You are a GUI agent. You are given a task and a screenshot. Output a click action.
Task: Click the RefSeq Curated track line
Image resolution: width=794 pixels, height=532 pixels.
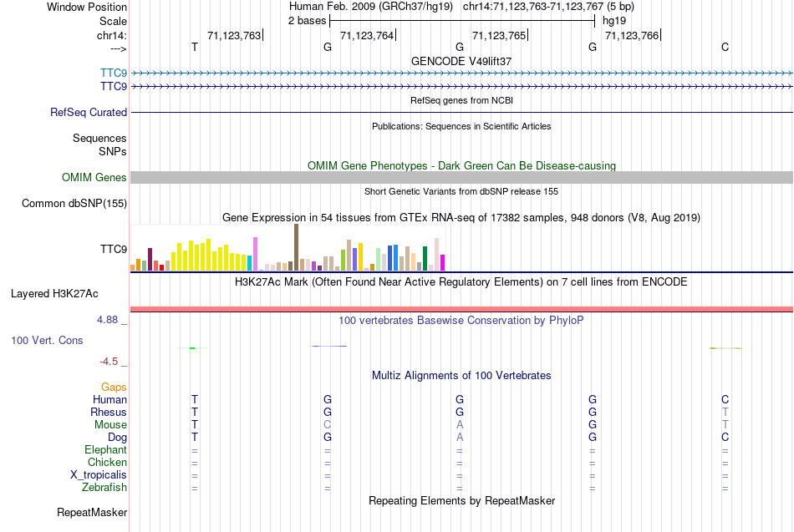(462, 113)
